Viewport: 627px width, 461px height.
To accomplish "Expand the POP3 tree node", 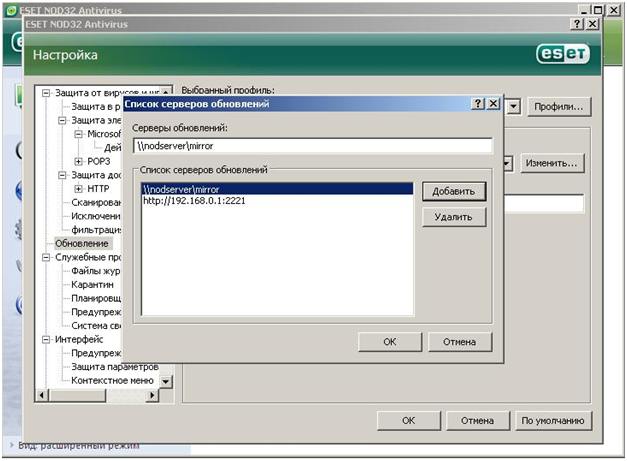I will pyautogui.click(x=78, y=162).
